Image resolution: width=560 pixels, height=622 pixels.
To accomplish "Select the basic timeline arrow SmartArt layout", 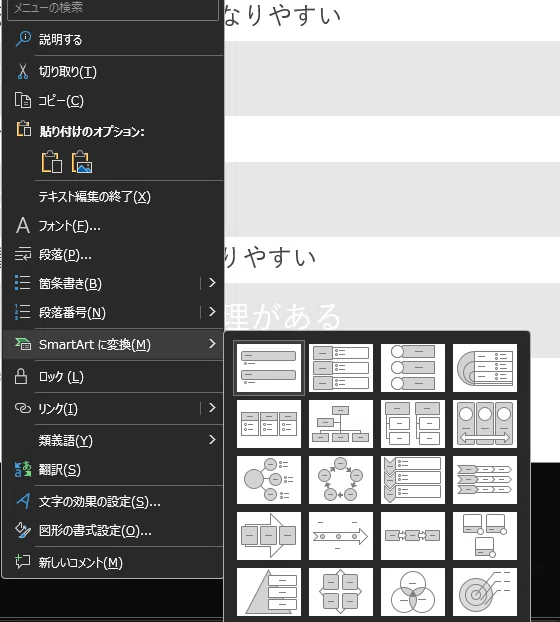I will (x=341, y=536).
